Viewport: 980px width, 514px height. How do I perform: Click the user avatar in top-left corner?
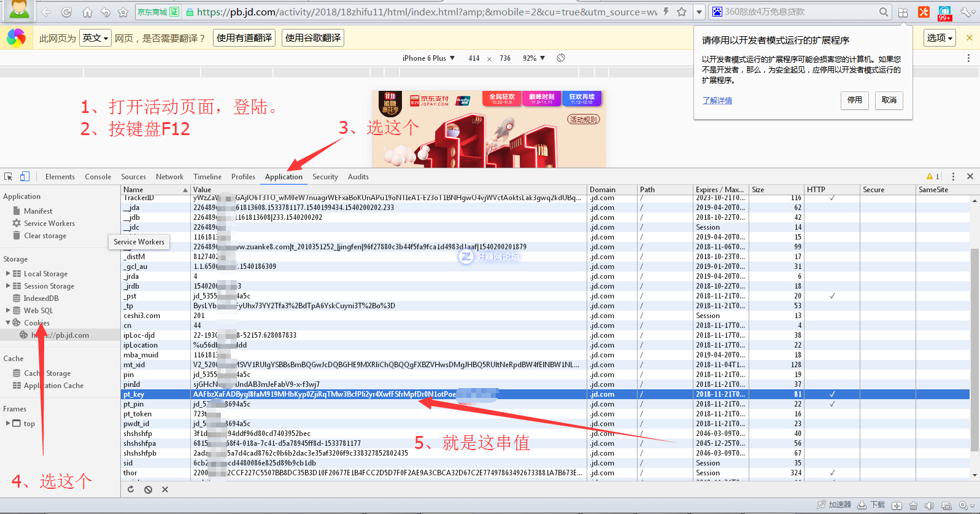coord(18,10)
